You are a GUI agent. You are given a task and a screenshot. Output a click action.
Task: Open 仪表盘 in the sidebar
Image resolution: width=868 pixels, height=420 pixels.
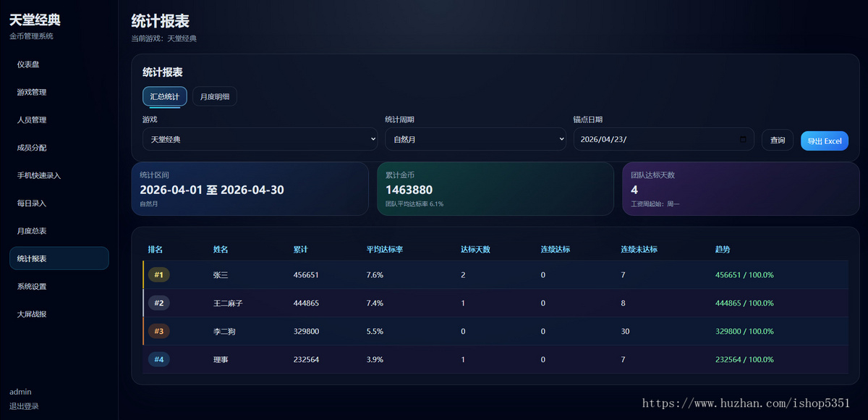click(59, 64)
